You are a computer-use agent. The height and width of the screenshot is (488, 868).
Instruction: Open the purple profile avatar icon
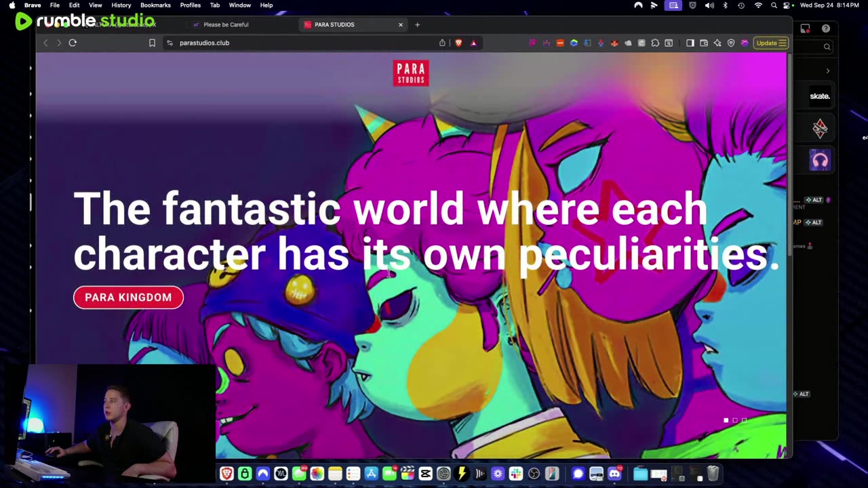pos(745,43)
